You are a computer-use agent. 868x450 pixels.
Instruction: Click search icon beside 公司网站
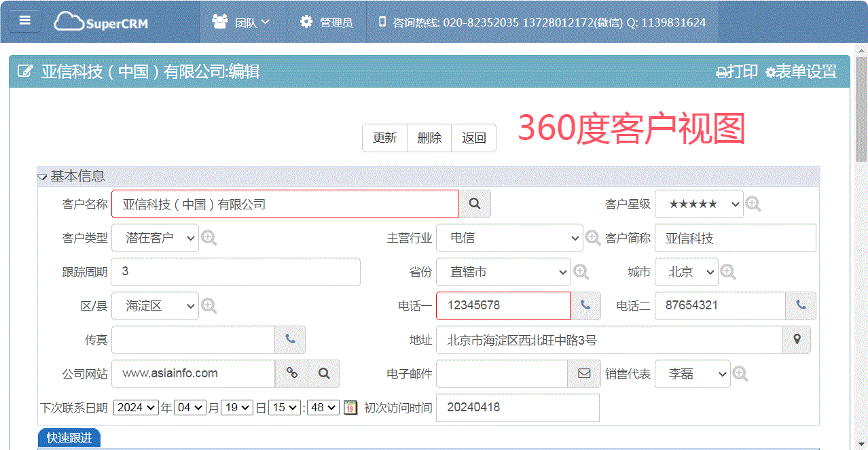(x=324, y=373)
